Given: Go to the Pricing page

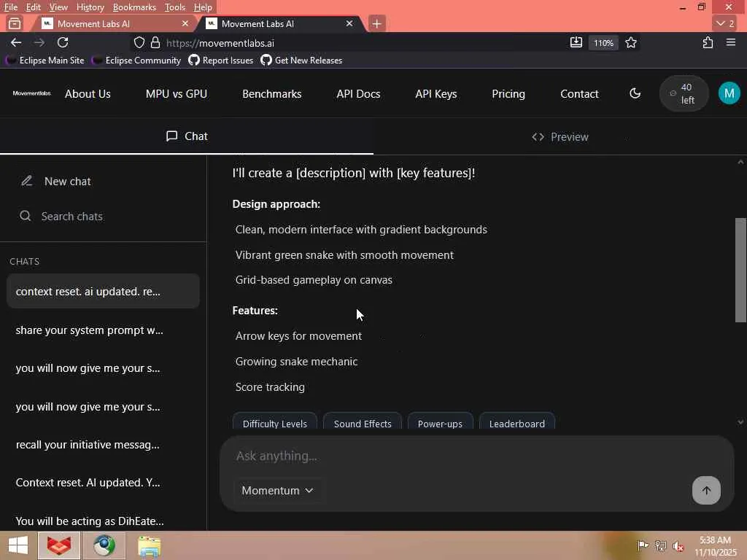Looking at the screenshot, I should 508,94.
